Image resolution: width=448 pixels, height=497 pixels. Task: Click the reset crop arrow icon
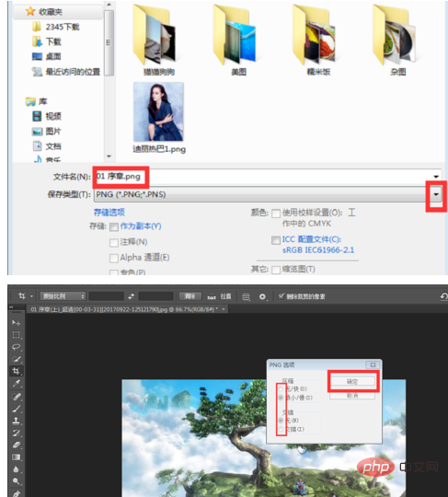point(443,296)
